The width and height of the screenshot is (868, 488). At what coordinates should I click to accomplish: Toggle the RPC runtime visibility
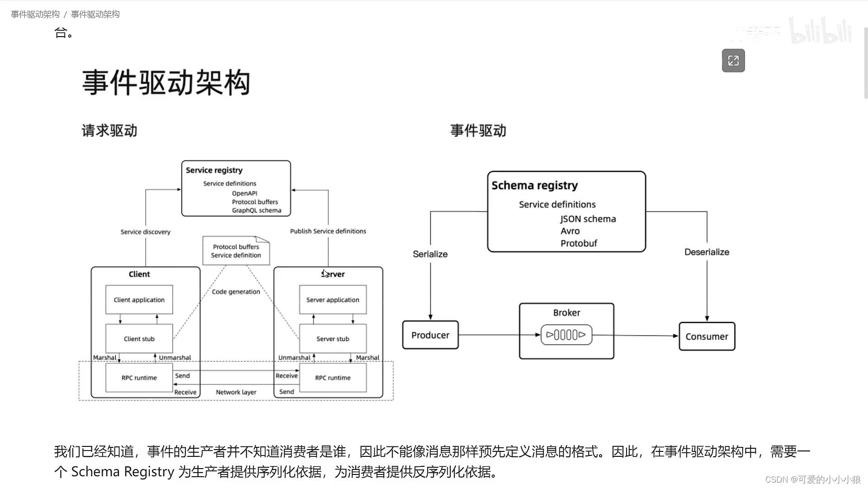pos(139,377)
